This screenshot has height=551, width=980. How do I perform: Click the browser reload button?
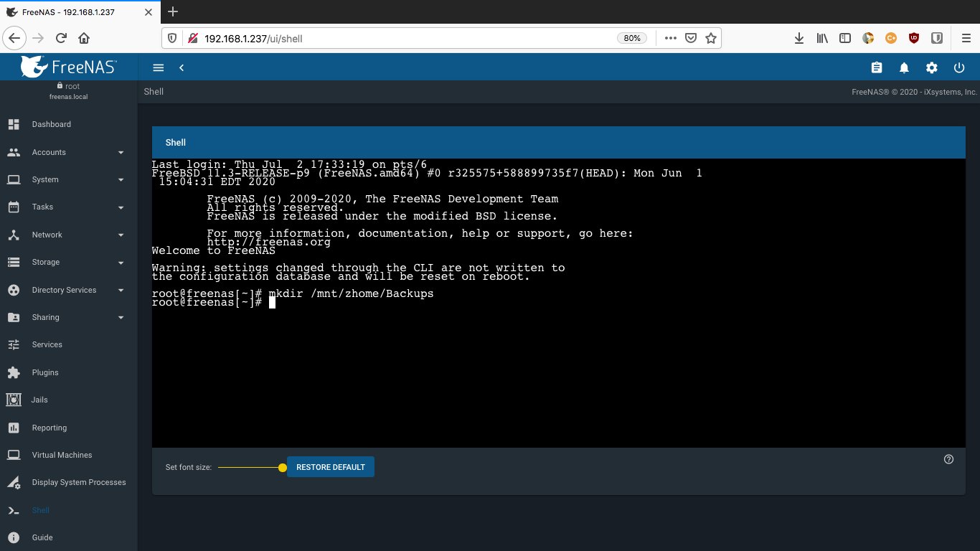(61, 38)
